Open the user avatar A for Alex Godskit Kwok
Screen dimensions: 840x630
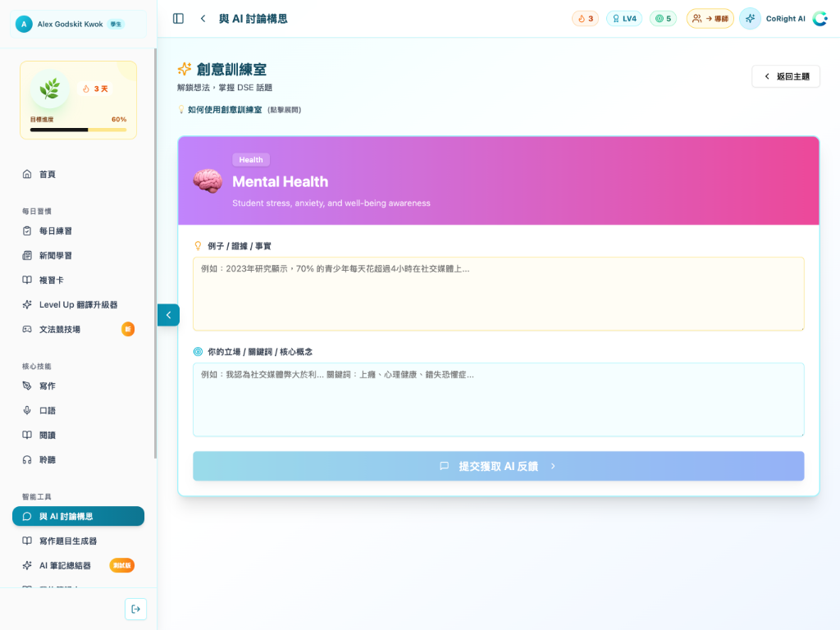tap(24, 24)
